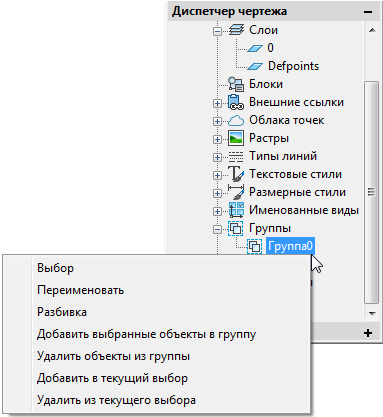Choose Переименовать from the context menu

point(80,290)
